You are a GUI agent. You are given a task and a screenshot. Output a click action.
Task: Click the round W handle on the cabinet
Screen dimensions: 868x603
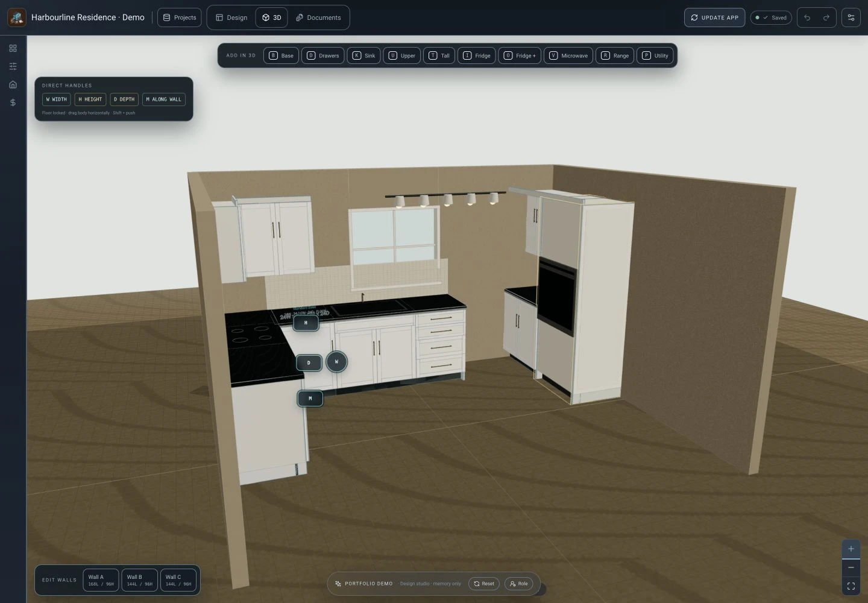point(336,362)
